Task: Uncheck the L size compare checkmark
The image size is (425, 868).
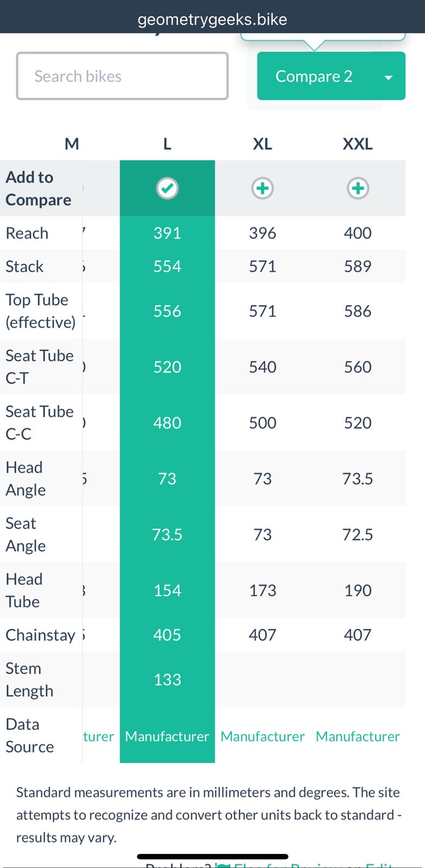Action: (167, 188)
